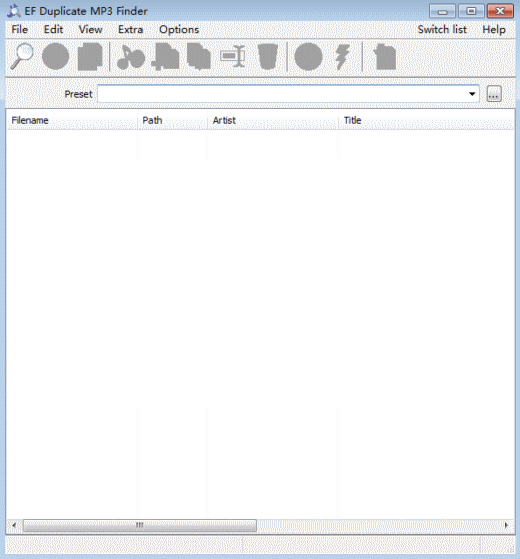Open the Extra menu
The height and width of the screenshot is (559, 520).
(131, 29)
